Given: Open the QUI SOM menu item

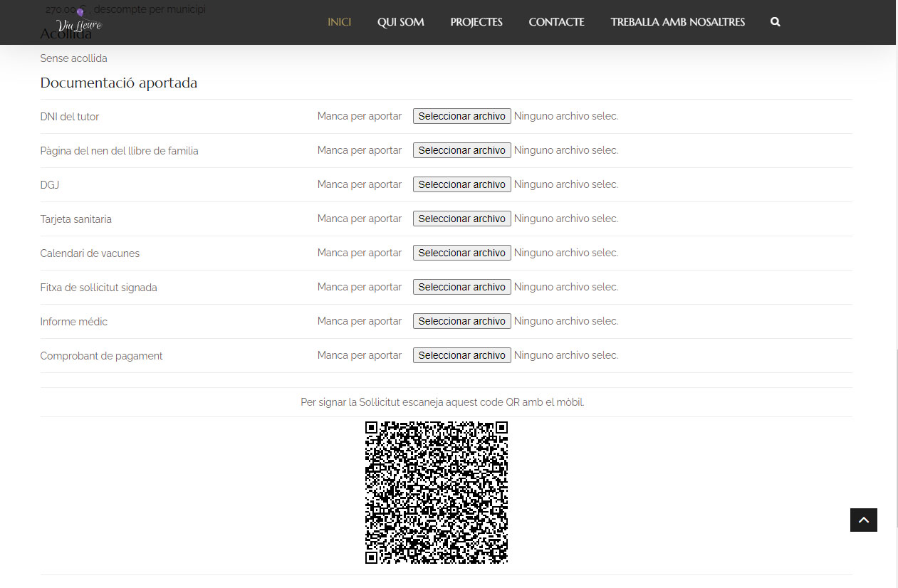Looking at the screenshot, I should [401, 22].
